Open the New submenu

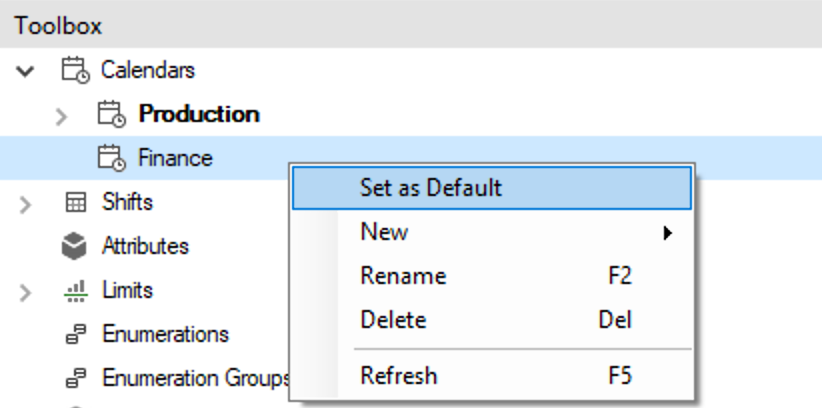point(492,232)
